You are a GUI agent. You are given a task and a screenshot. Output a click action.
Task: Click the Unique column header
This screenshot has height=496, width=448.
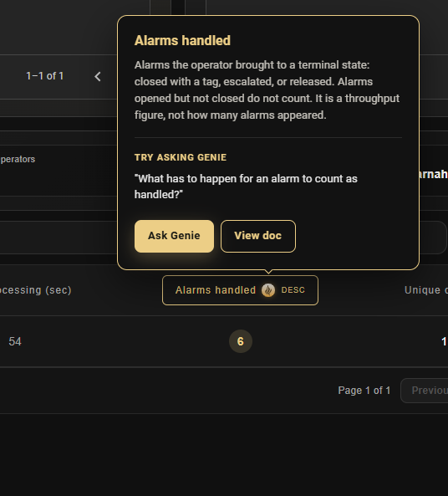(426, 290)
